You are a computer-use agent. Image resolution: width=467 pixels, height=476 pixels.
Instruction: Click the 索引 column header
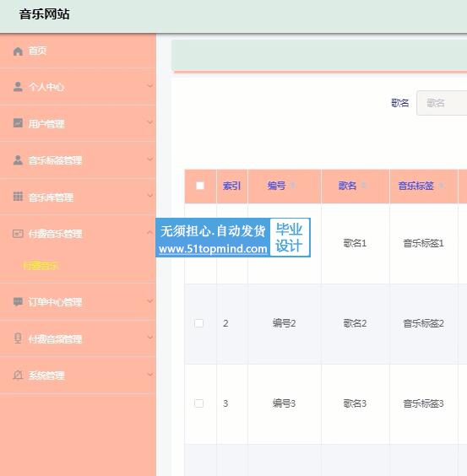pyautogui.click(x=232, y=186)
